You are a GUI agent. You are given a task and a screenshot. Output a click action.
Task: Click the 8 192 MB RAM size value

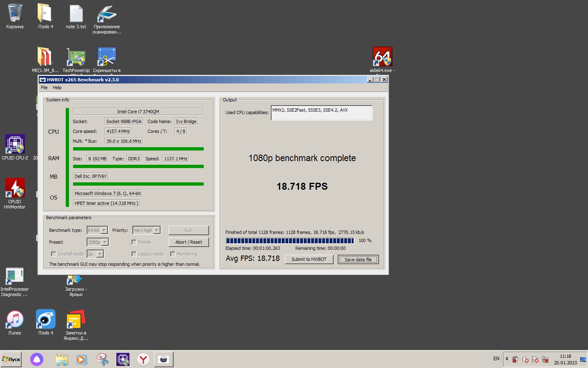97,159
